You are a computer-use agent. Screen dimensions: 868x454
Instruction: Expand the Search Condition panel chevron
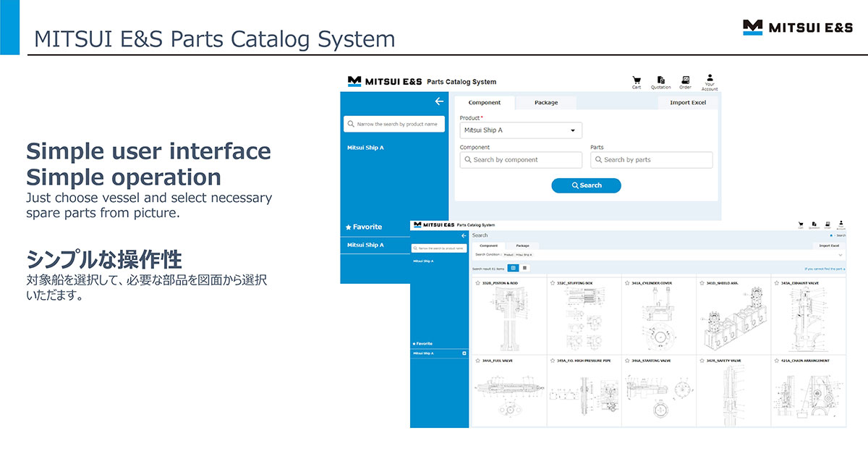click(840, 255)
